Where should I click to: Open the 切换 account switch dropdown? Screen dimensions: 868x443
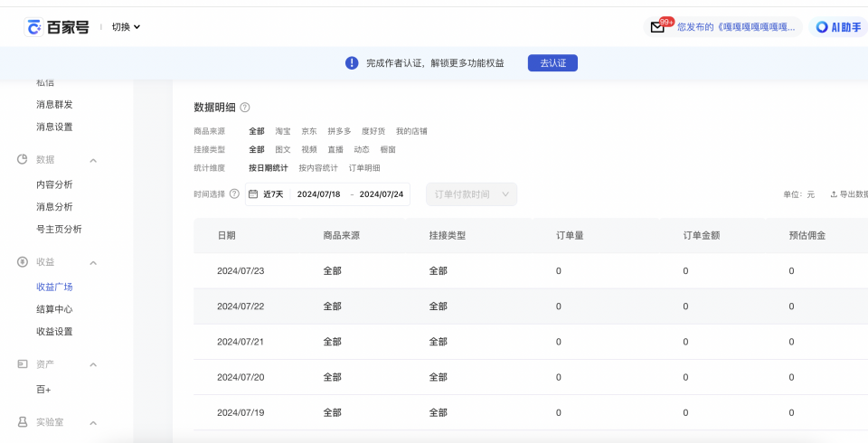click(126, 27)
